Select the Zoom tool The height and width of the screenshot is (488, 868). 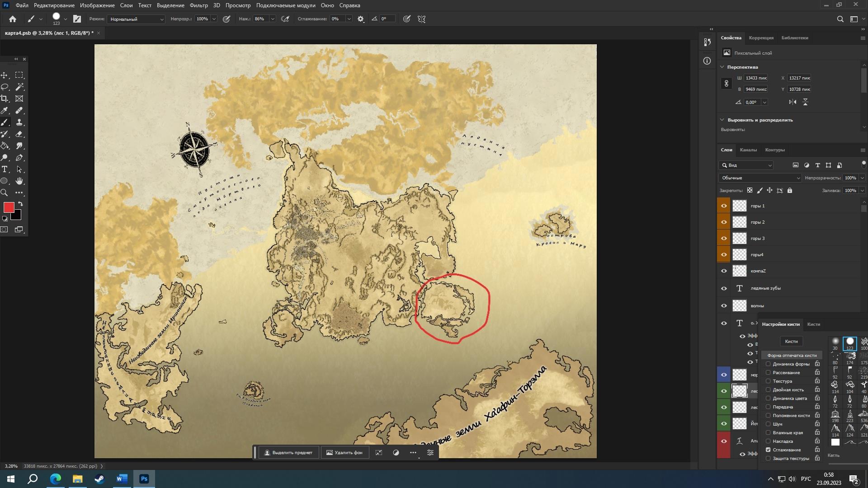5,193
